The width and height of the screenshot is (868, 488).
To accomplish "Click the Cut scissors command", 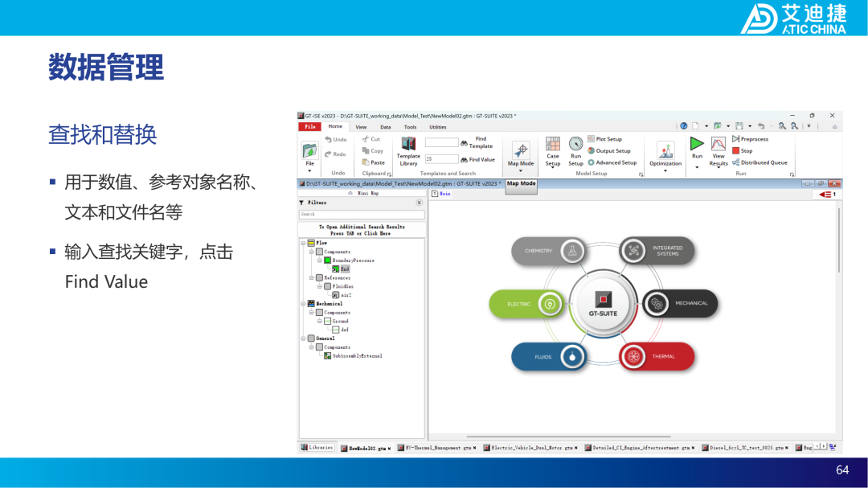I will [x=371, y=139].
